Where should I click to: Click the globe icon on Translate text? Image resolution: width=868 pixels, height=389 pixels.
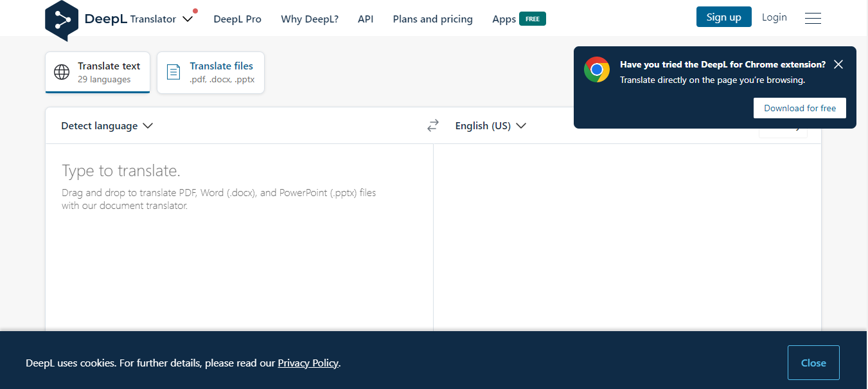click(x=62, y=72)
